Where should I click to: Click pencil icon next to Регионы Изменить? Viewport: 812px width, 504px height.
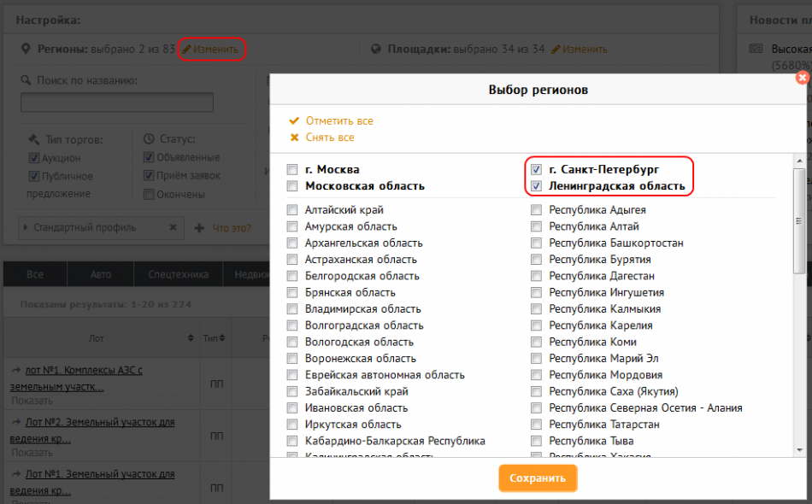tap(186, 50)
